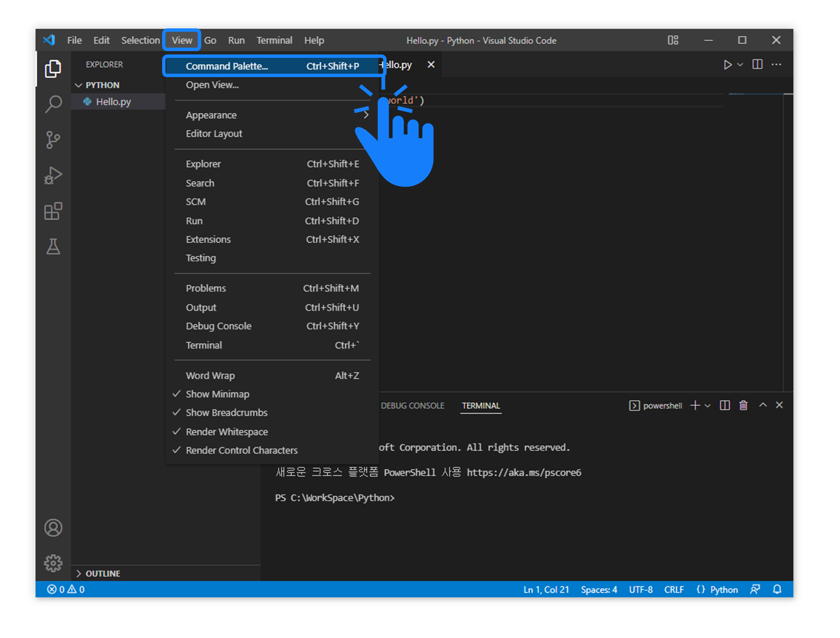This screenshot has height=638, width=840.
Task: Choose Terminal entry in View menu
Action: [272, 345]
